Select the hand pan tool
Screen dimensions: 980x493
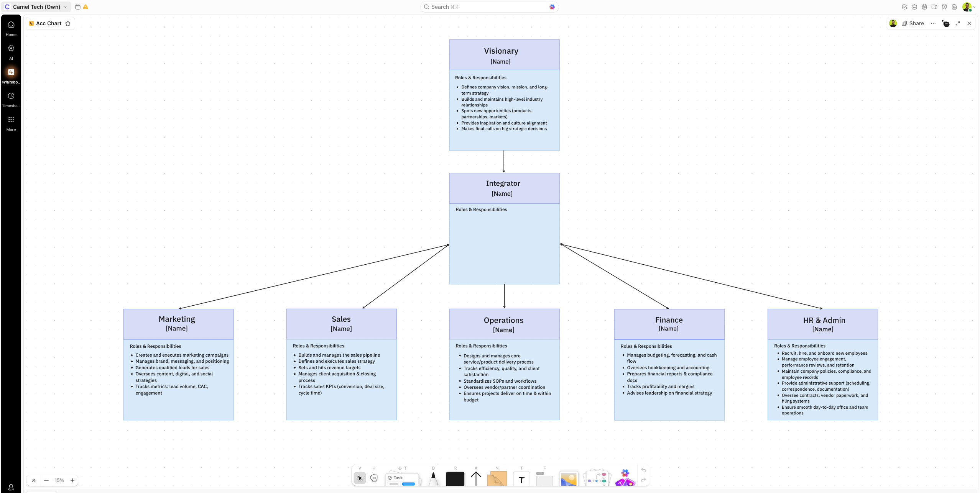click(374, 478)
